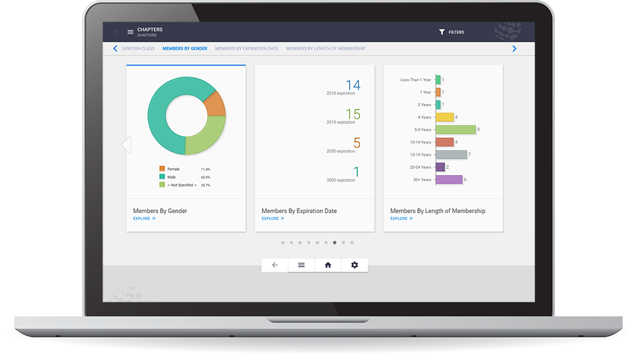Switch to Members By Expiration Date tab
Image resolution: width=637 pixels, height=364 pixels.
coord(247,48)
